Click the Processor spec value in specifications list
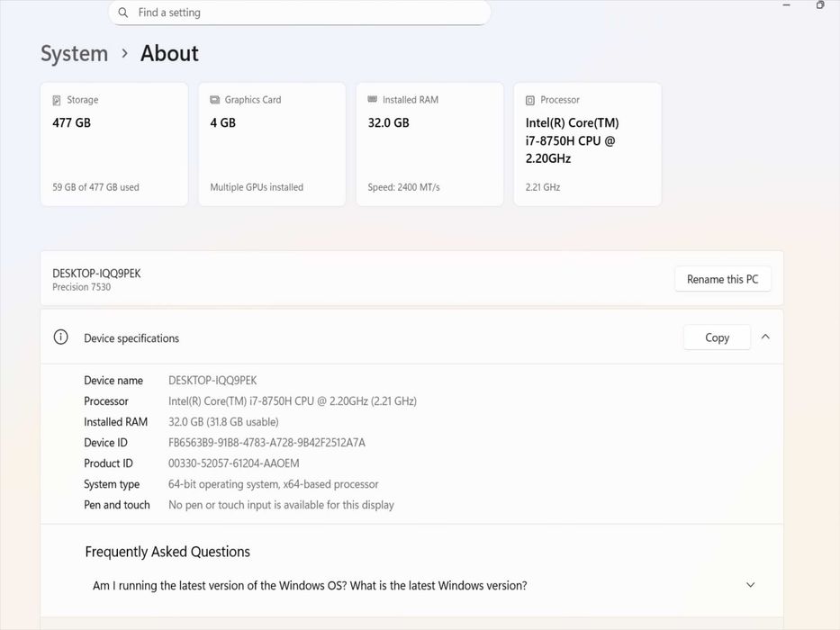 coord(293,401)
